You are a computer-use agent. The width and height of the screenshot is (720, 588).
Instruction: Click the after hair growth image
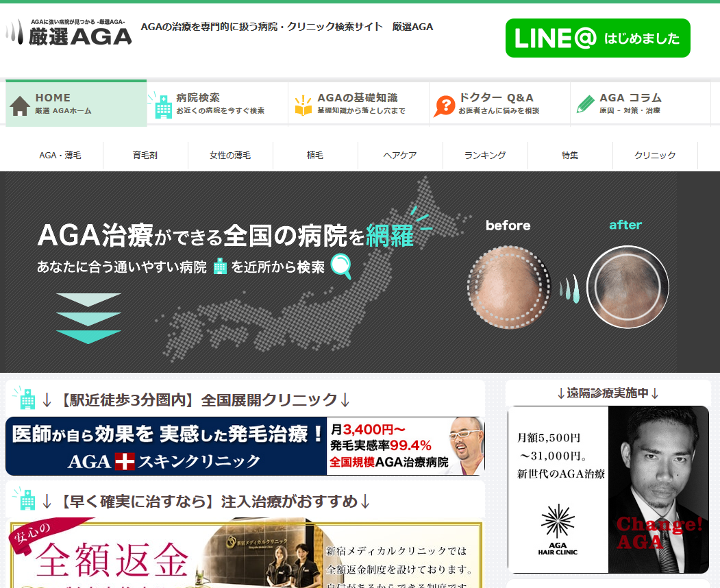pyautogui.click(x=628, y=287)
